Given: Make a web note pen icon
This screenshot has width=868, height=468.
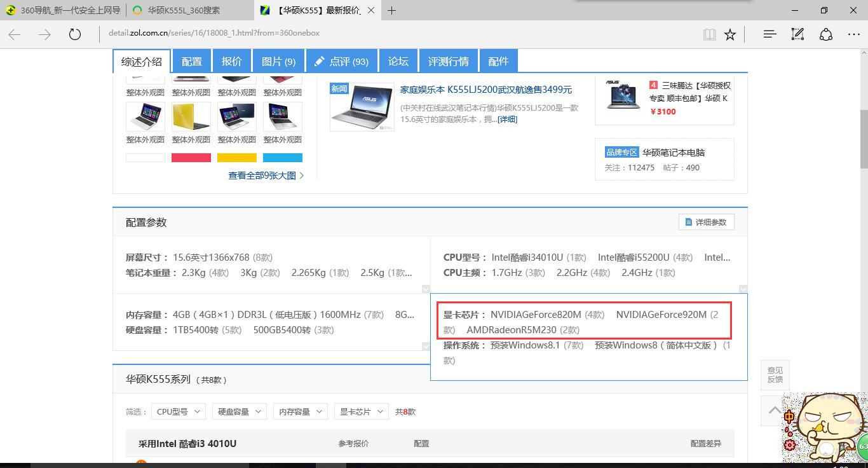Looking at the screenshot, I should point(797,34).
